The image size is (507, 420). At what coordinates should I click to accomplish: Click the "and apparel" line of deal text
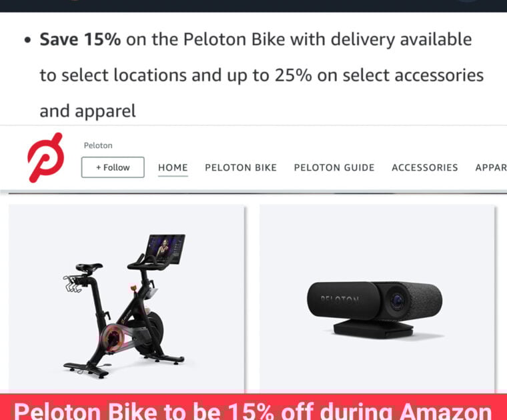pos(87,111)
